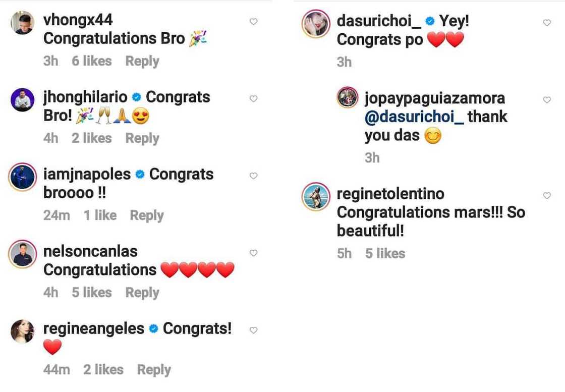Screen dimensions: 565x392
Task: Reply to nelsoncanlas' comment
Action: click(x=142, y=293)
